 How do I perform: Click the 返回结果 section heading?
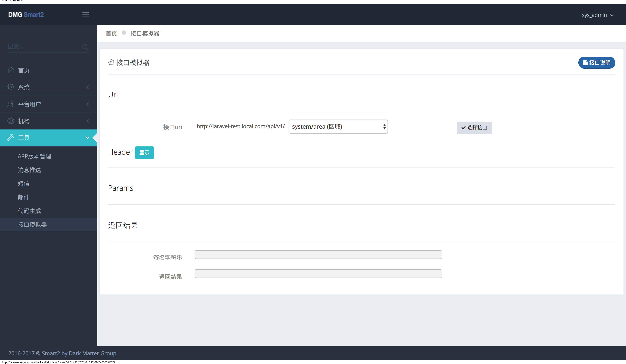point(123,225)
